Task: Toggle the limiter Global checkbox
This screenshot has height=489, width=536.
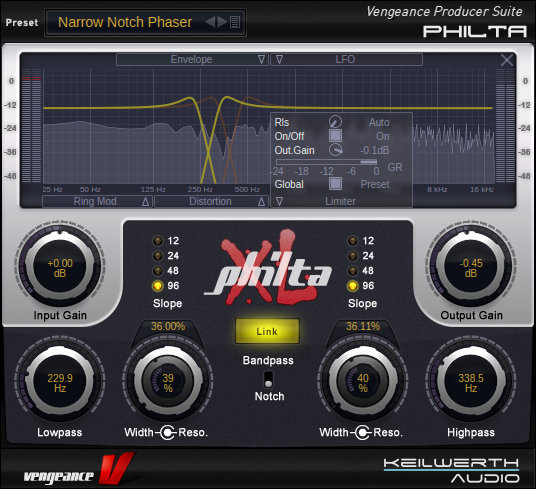Action: [x=335, y=184]
